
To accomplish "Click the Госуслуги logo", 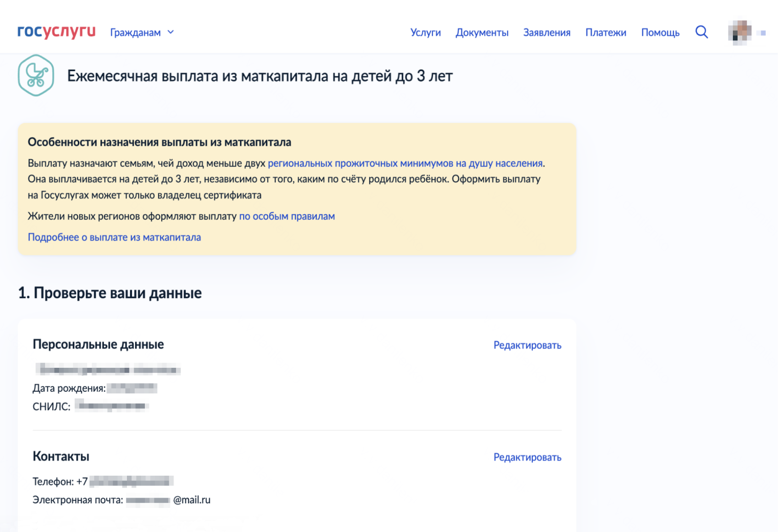I will (55, 32).
